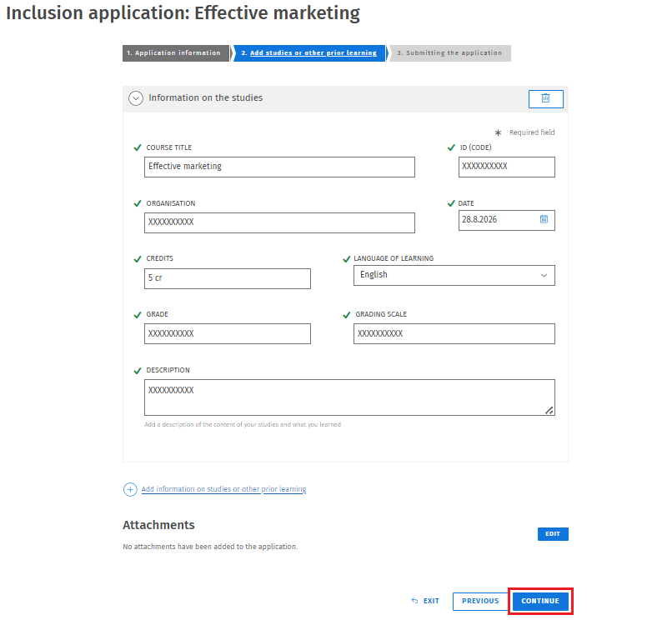Image resolution: width=672 pixels, height=625 pixels.
Task: Select step 2 Add studies tab
Action: point(309,53)
